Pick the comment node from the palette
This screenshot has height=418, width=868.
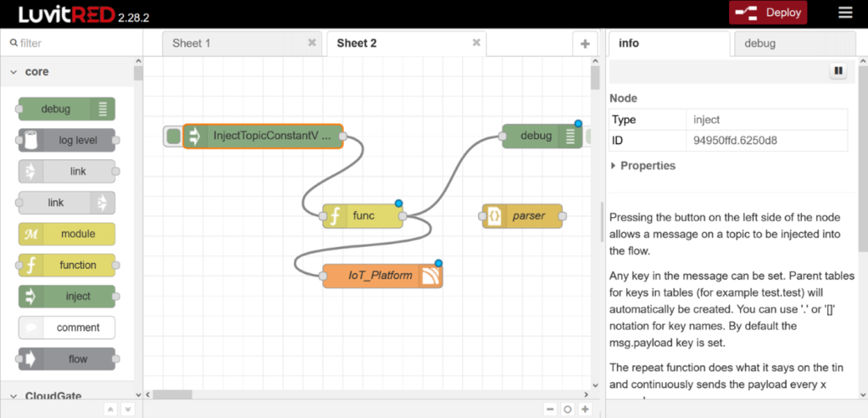coord(67,327)
